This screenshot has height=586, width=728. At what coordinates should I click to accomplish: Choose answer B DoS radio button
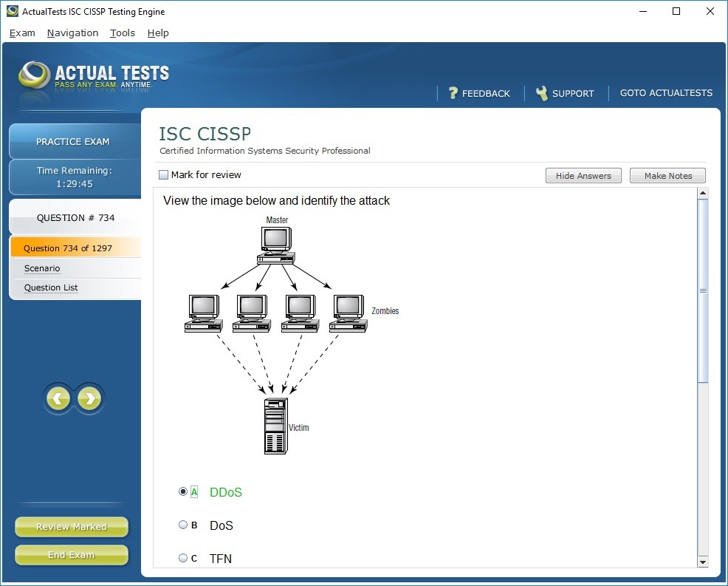click(183, 525)
